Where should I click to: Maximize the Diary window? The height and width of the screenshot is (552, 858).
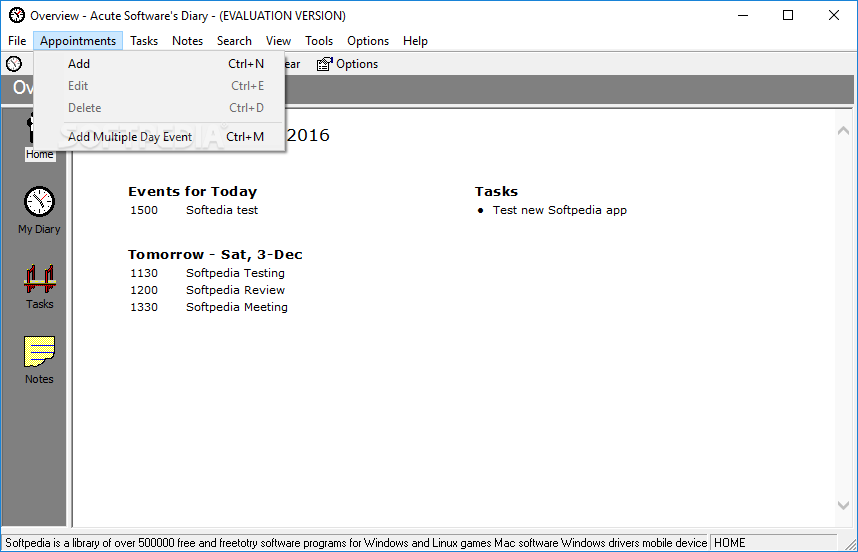click(x=788, y=15)
